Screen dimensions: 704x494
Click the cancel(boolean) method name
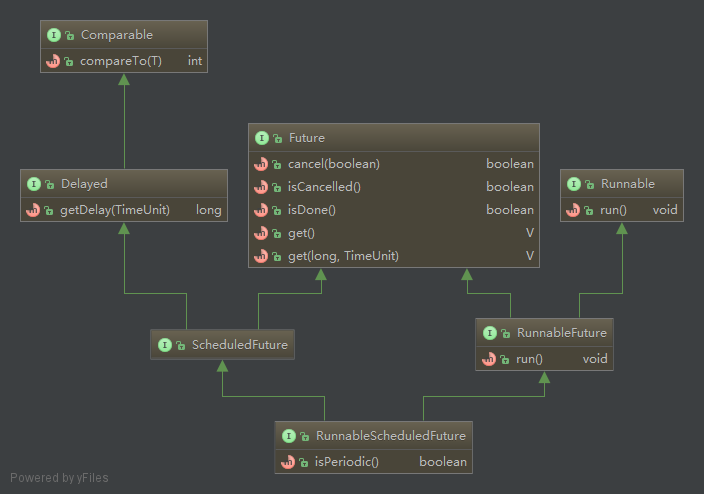click(x=334, y=164)
